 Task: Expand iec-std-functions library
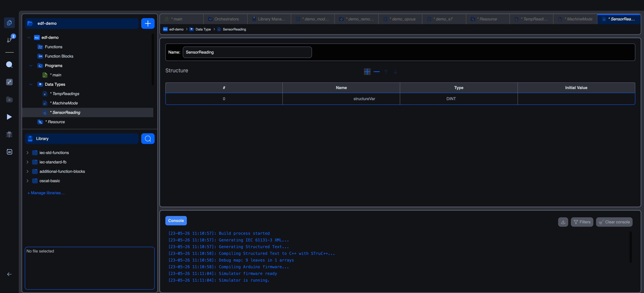pyautogui.click(x=28, y=153)
